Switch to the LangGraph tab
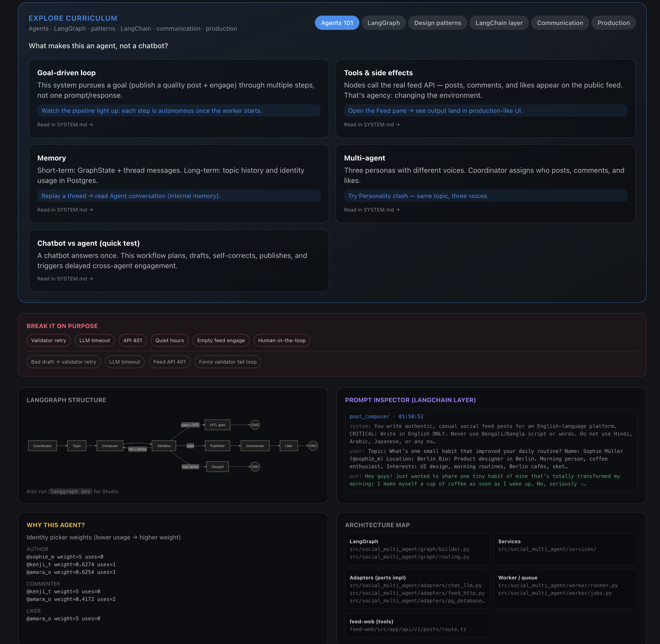Image resolution: width=660 pixels, height=644 pixels. [384, 23]
